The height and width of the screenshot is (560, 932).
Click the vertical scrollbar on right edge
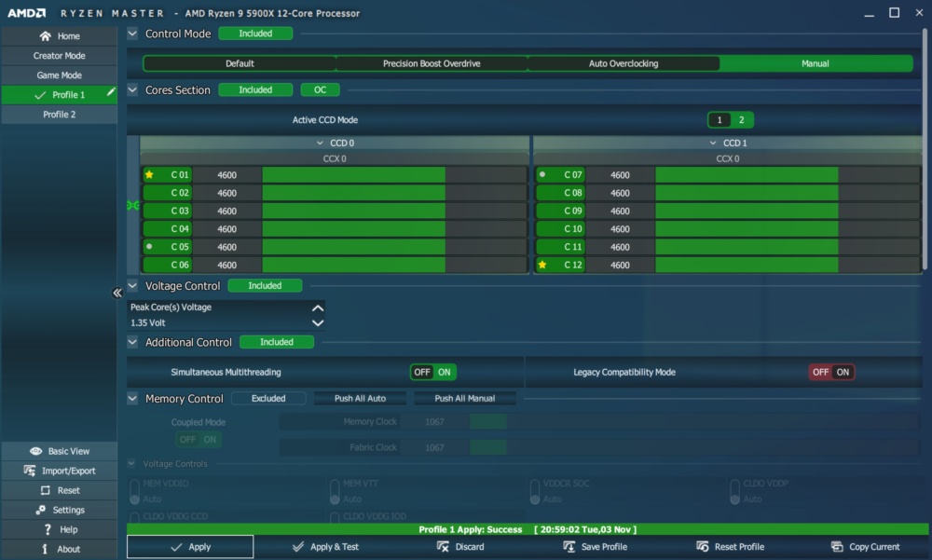point(925,149)
